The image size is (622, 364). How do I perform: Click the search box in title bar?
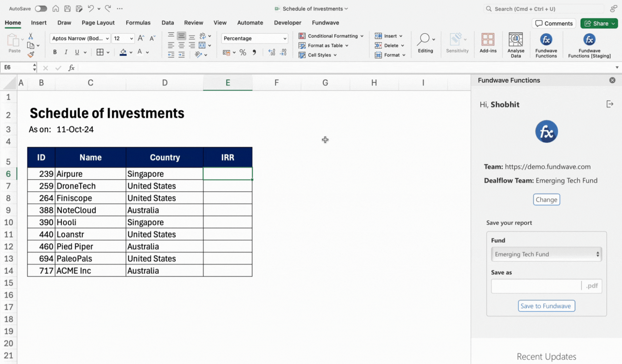[544, 9]
